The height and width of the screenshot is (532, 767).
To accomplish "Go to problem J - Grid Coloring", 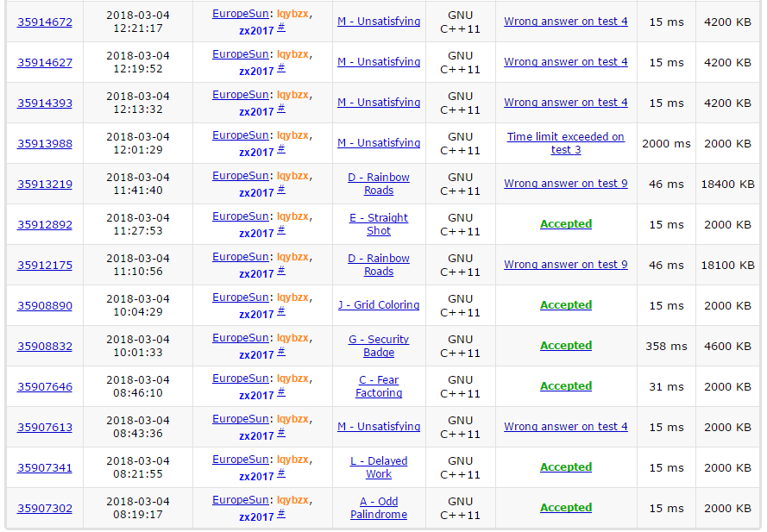I will click(379, 305).
